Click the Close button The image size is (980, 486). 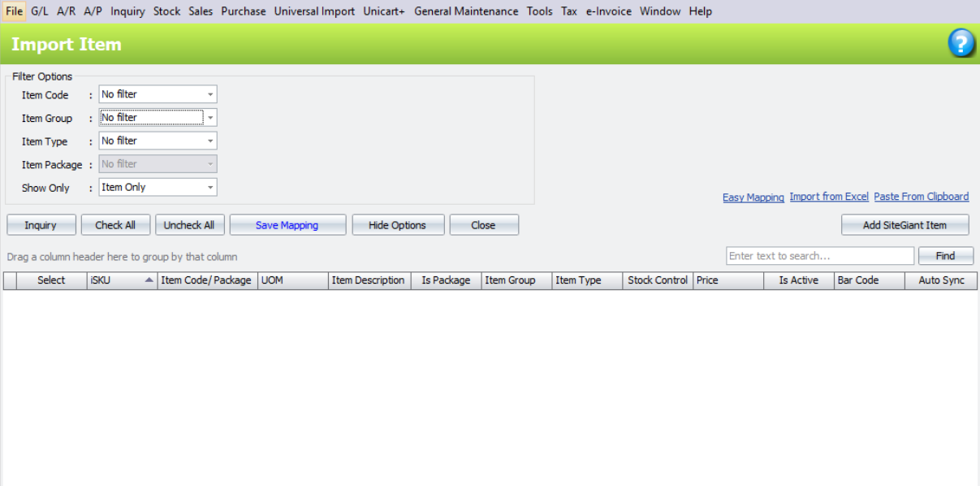tap(484, 225)
